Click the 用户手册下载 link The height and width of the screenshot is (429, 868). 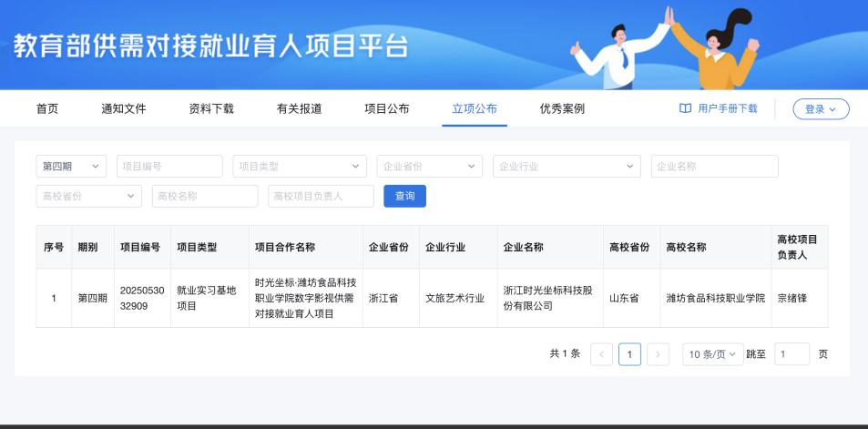727,108
